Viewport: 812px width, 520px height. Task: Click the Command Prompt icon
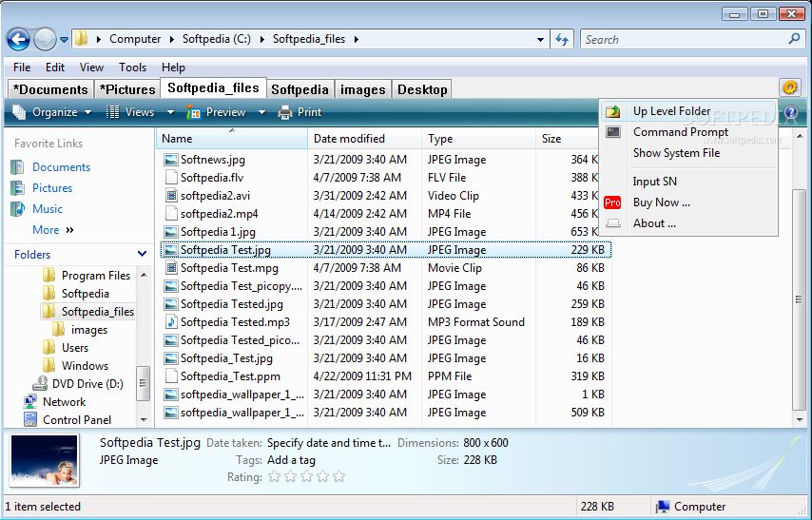coord(613,132)
